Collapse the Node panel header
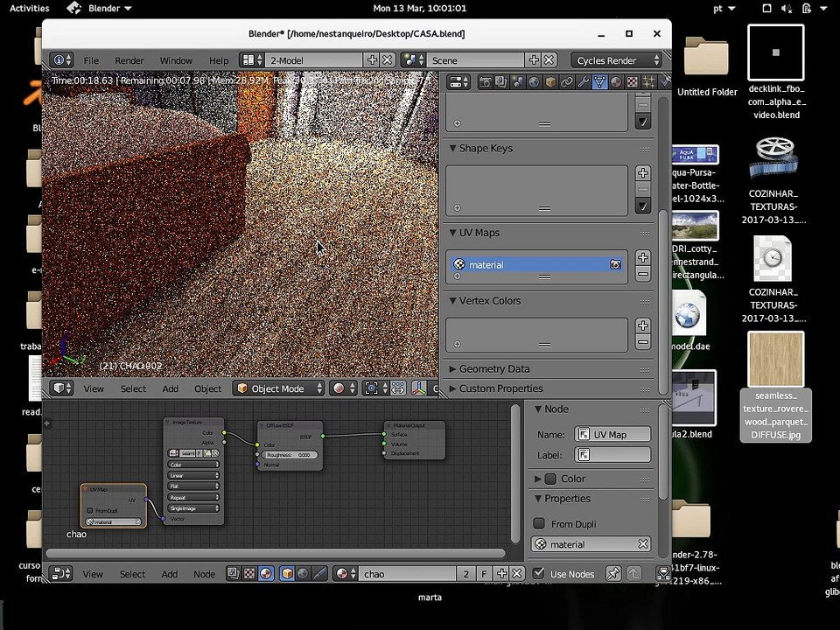The image size is (840, 630). pos(538,409)
